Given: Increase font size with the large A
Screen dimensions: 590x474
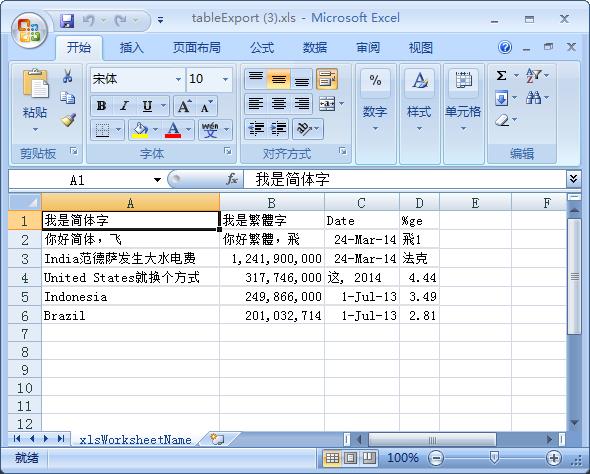Looking at the screenshot, I should 184,106.
